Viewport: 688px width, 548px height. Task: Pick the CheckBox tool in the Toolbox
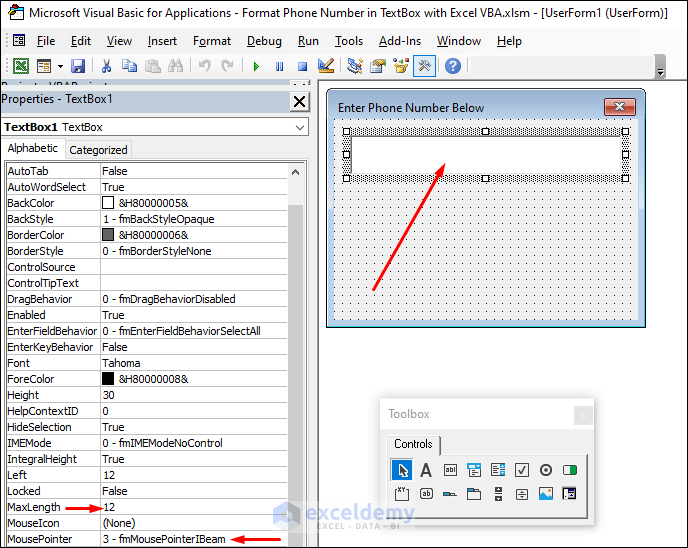tap(522, 470)
